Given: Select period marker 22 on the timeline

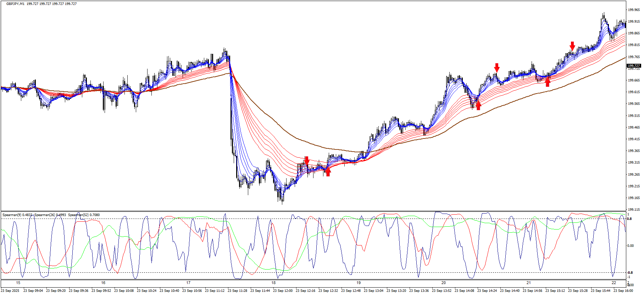Looking at the screenshot, I should pyautogui.click(x=614, y=283).
